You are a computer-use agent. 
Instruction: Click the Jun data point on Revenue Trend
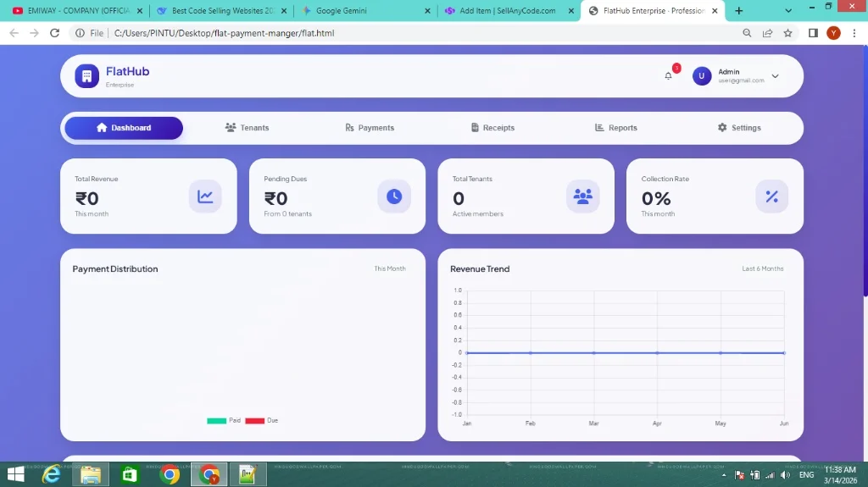[784, 352]
